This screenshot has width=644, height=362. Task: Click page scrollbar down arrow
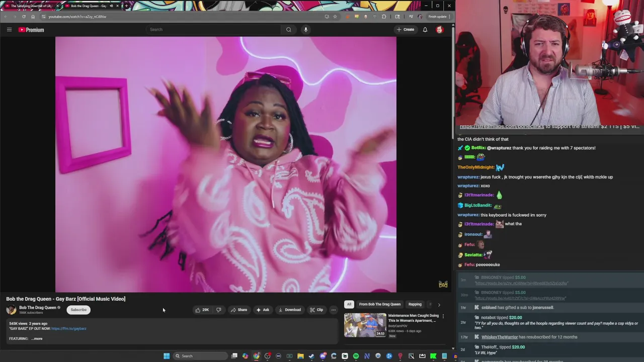click(452, 348)
